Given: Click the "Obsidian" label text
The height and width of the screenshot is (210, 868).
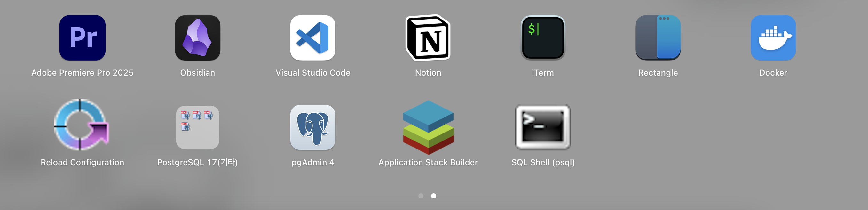Looking at the screenshot, I should point(197,73).
